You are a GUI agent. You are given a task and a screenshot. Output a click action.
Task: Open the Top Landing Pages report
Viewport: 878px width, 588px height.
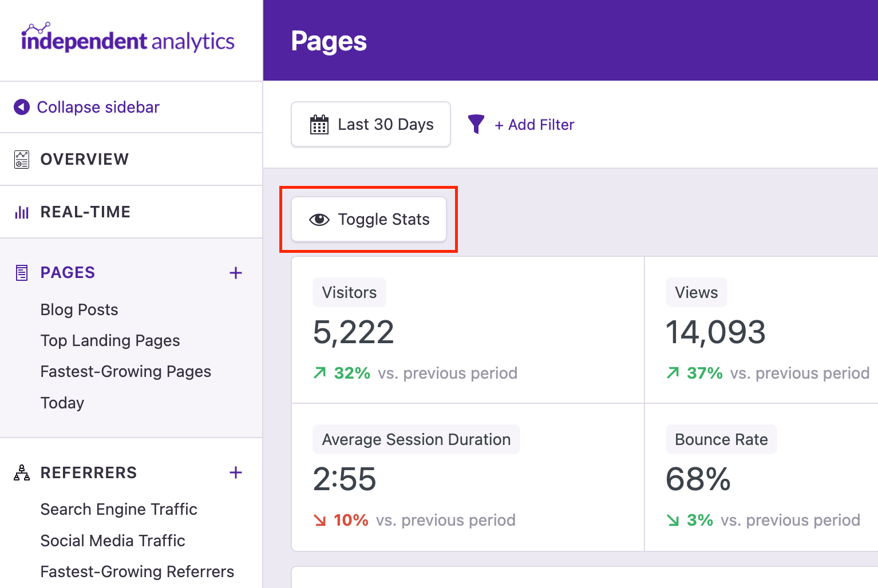(110, 340)
